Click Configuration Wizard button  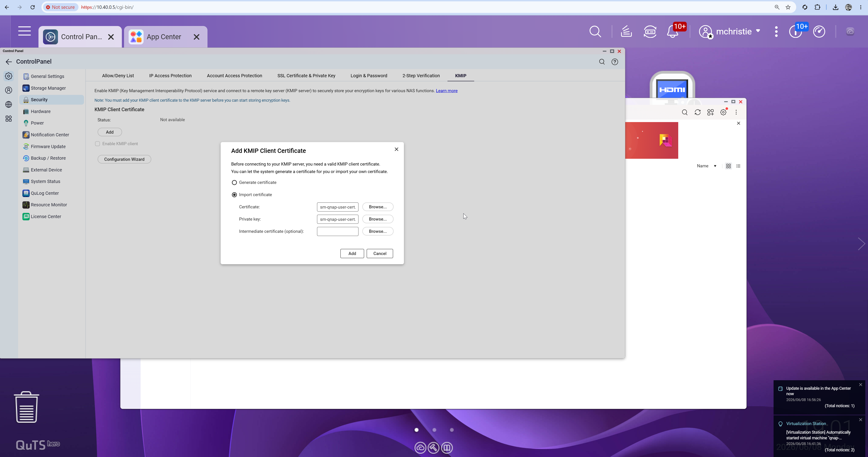(124, 159)
